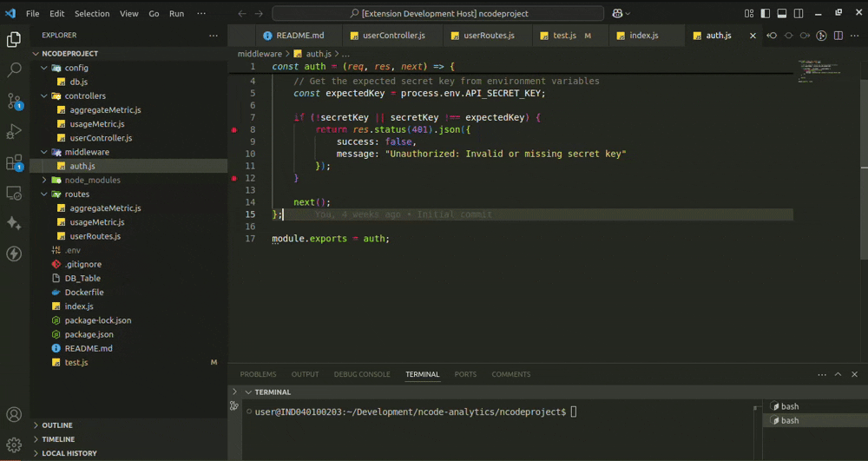Close the auth.js editor tab
Image resolution: width=868 pixels, height=461 pixels.
pyautogui.click(x=753, y=36)
